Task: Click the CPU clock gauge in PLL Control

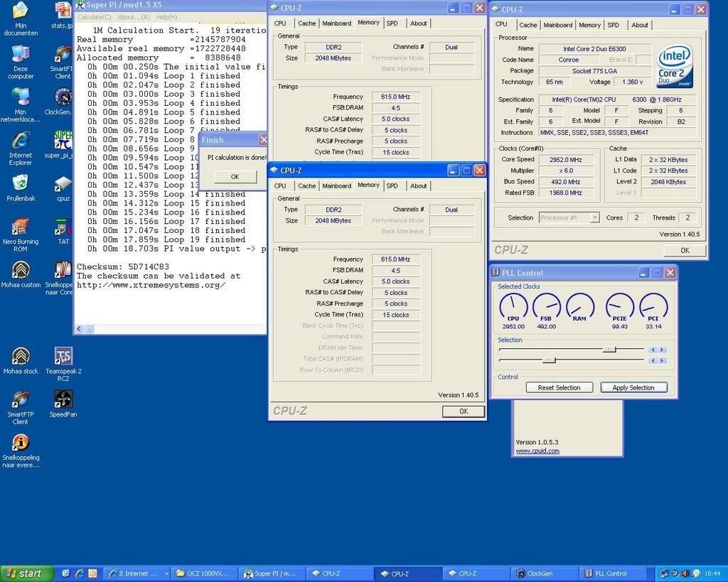Action: 513,307
